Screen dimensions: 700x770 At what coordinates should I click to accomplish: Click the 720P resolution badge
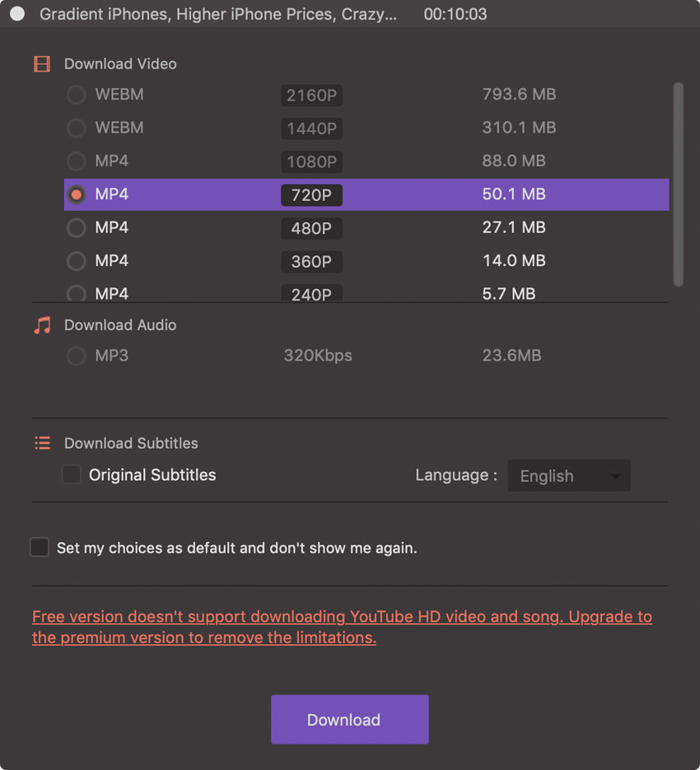click(311, 195)
